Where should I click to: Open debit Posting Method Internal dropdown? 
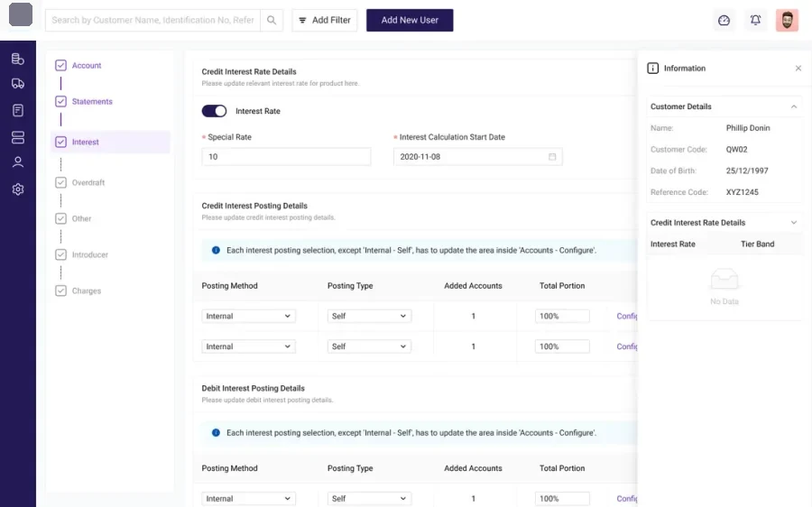pos(249,498)
